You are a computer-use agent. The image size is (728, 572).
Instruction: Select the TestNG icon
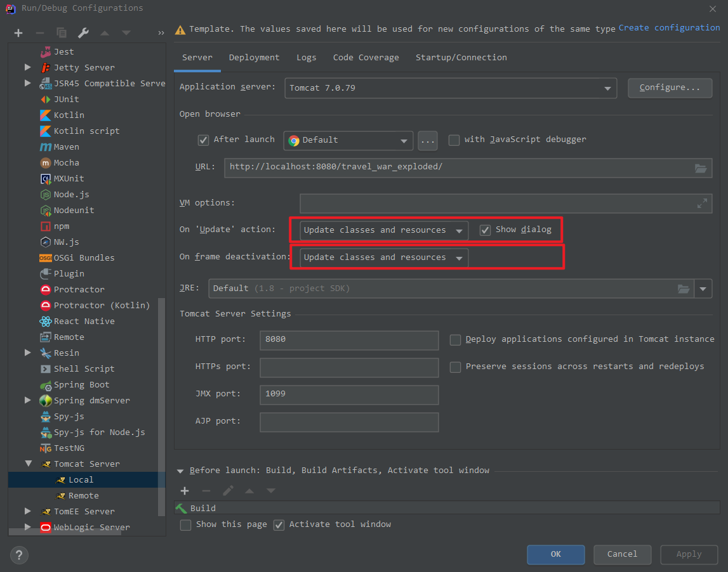tap(46, 448)
